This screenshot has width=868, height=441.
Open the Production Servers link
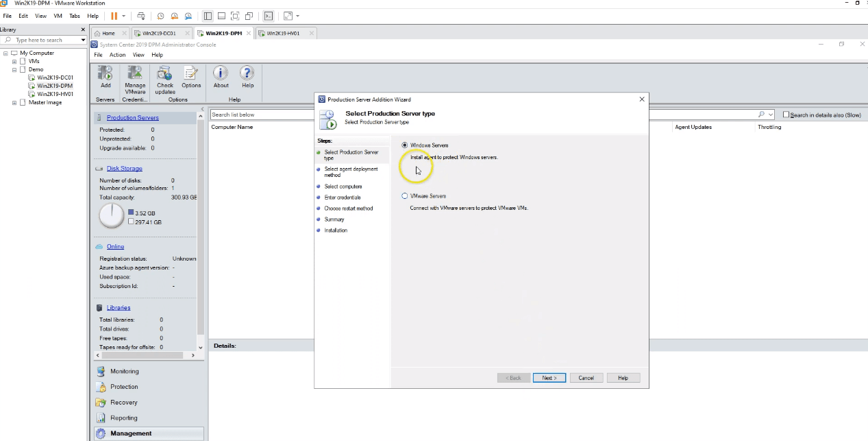pos(133,118)
